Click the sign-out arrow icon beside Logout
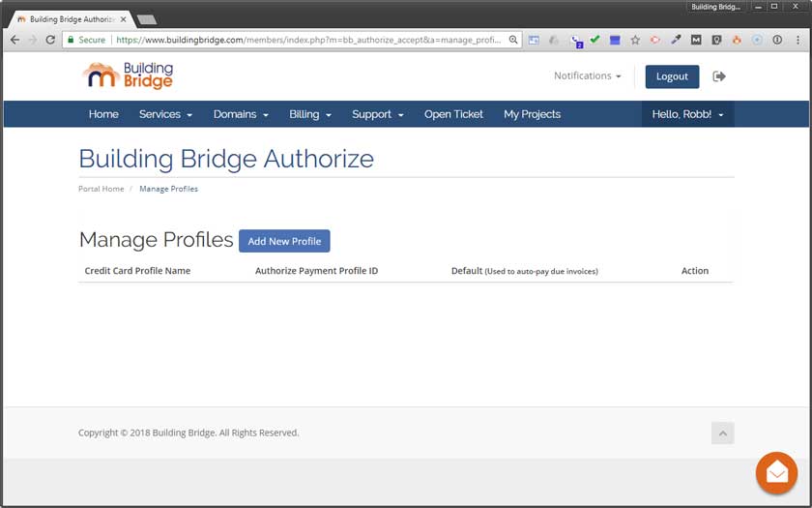 coord(719,76)
